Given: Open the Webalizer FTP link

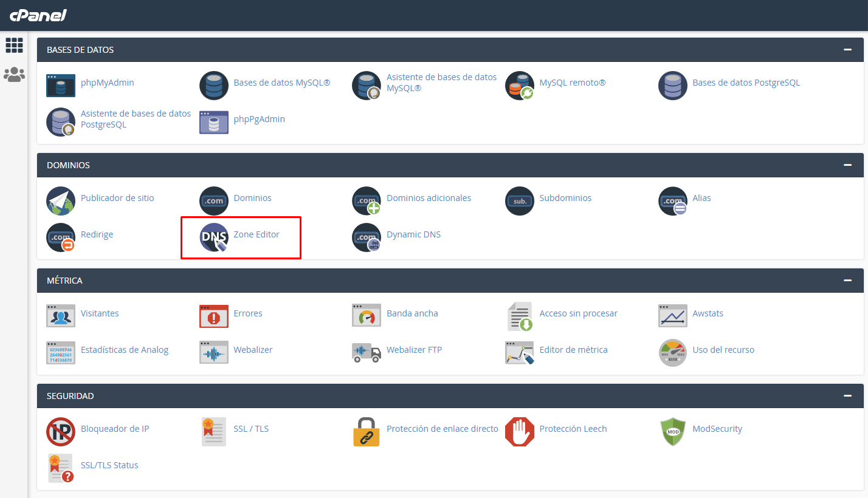Looking at the screenshot, I should point(415,350).
